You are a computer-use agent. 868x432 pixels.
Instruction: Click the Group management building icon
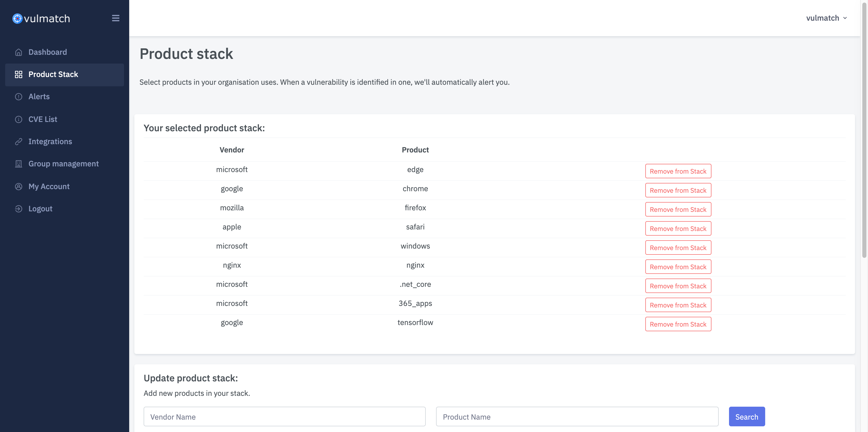pos(19,164)
